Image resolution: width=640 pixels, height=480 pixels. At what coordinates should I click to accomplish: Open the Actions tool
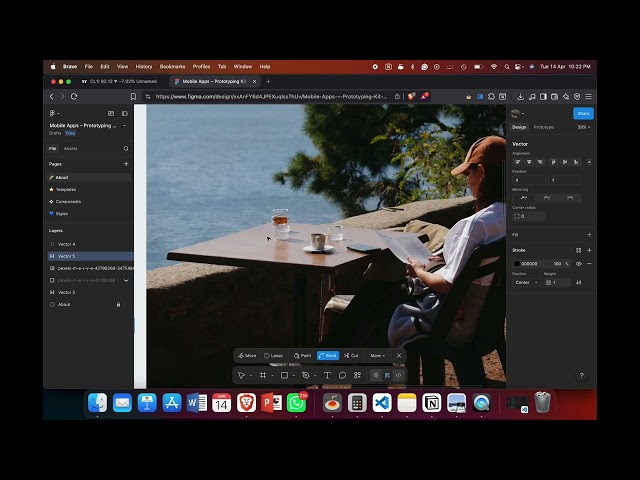pos(358,375)
